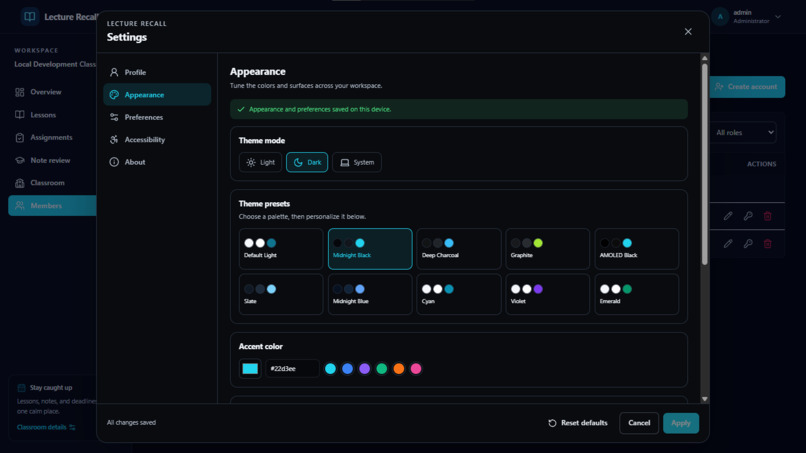Click the accent hex value field

[292, 369]
